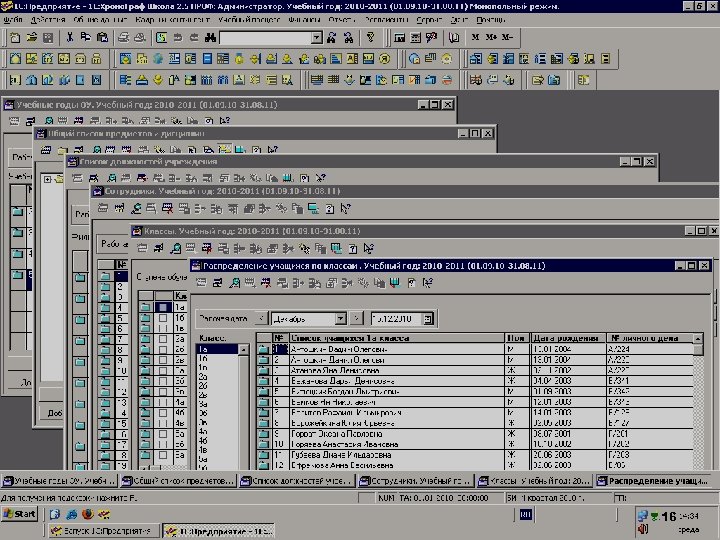
Task: Click the Open folder icon in main toolbar
Action: tap(31, 38)
